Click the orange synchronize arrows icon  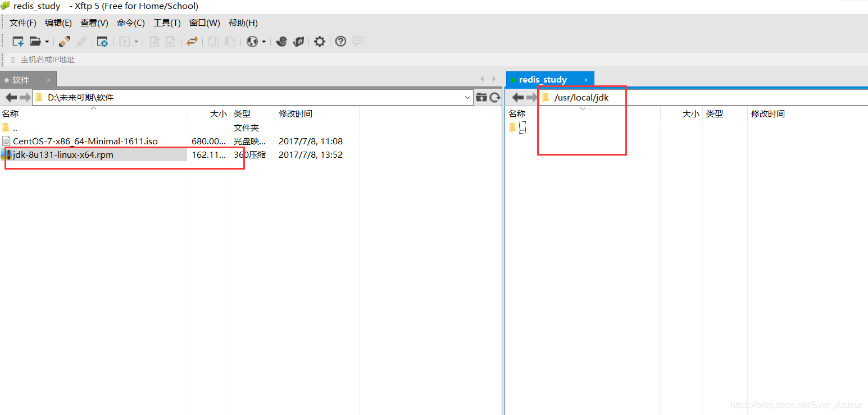pyautogui.click(x=192, y=42)
